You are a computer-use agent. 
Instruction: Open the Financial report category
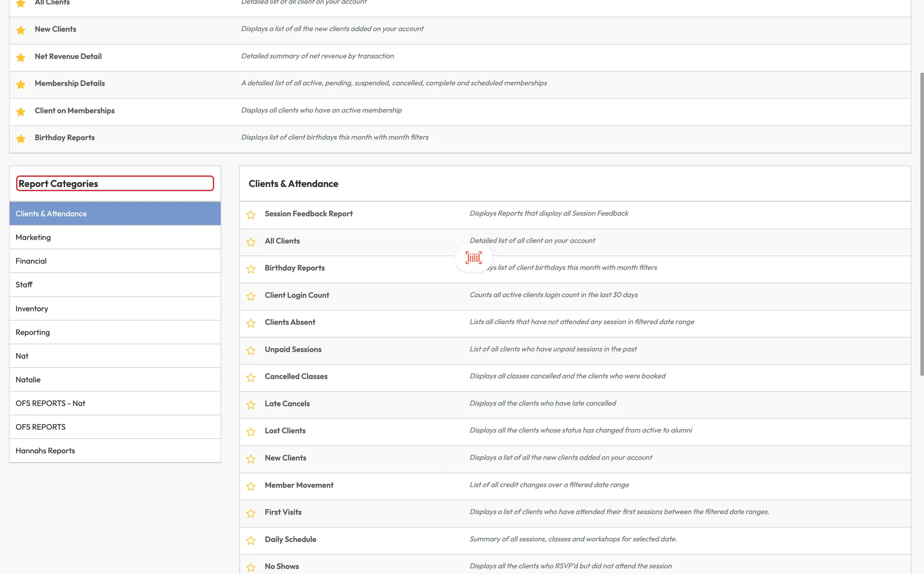click(x=31, y=261)
